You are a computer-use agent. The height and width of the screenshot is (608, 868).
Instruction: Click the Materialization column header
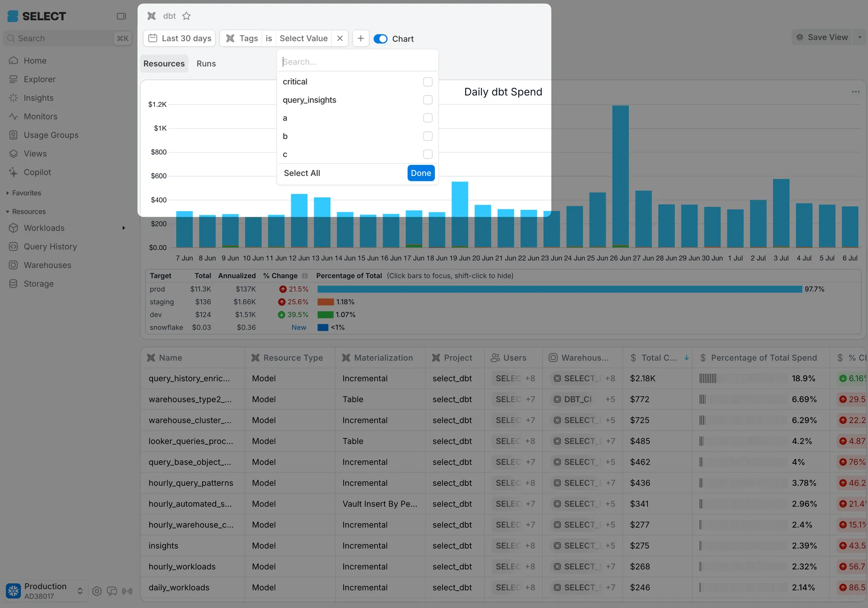380,358
